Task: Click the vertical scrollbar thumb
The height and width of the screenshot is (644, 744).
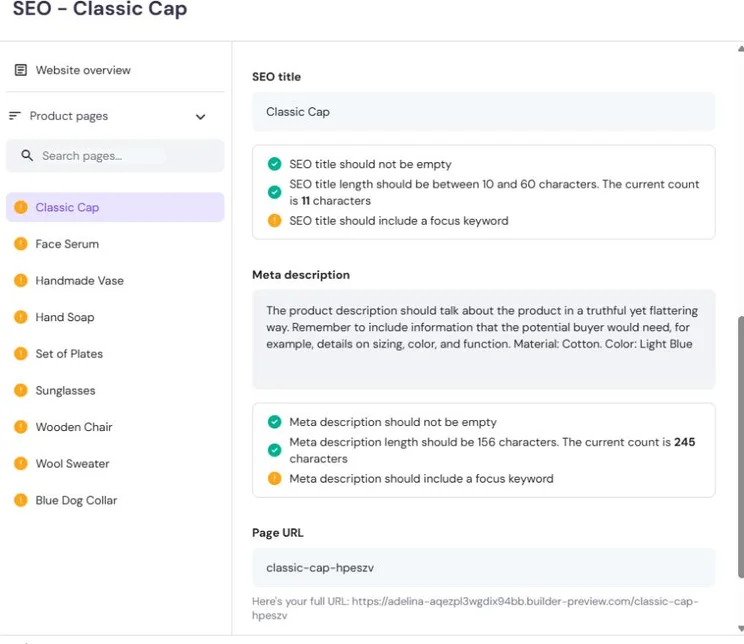Action: (x=740, y=448)
